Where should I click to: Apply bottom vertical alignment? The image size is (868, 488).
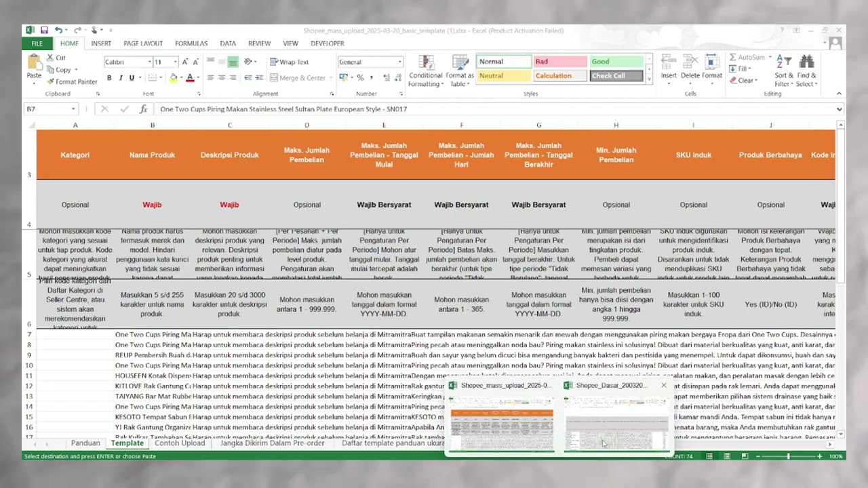233,62
